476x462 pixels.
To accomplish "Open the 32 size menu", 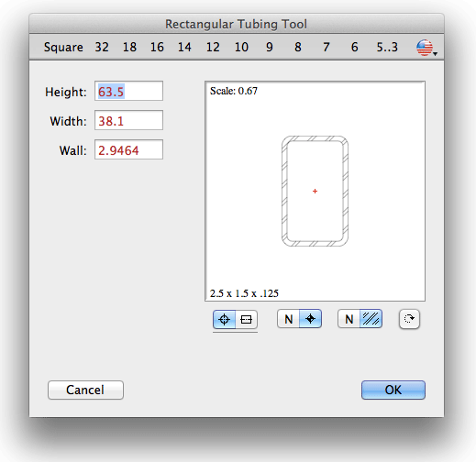I will 102,47.
